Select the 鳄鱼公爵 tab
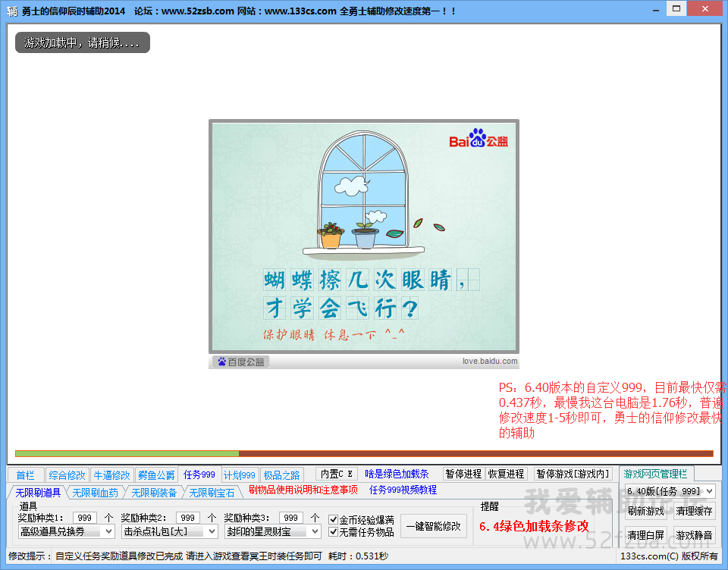 (156, 474)
